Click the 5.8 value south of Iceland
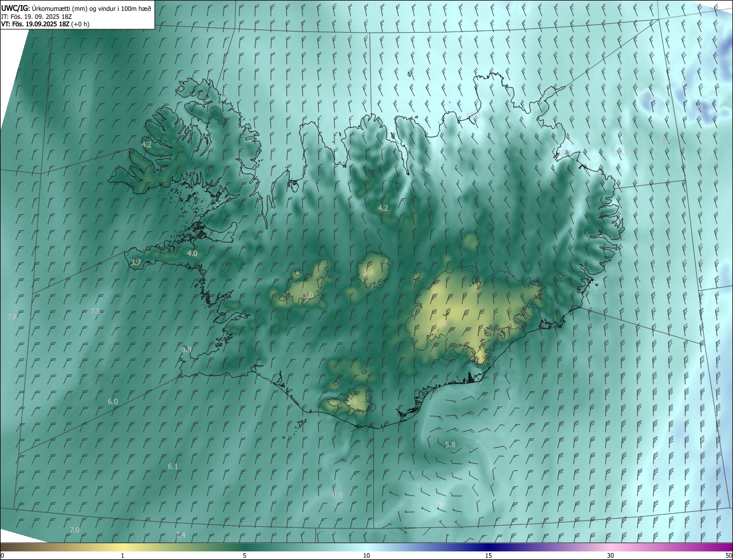 pos(450,444)
